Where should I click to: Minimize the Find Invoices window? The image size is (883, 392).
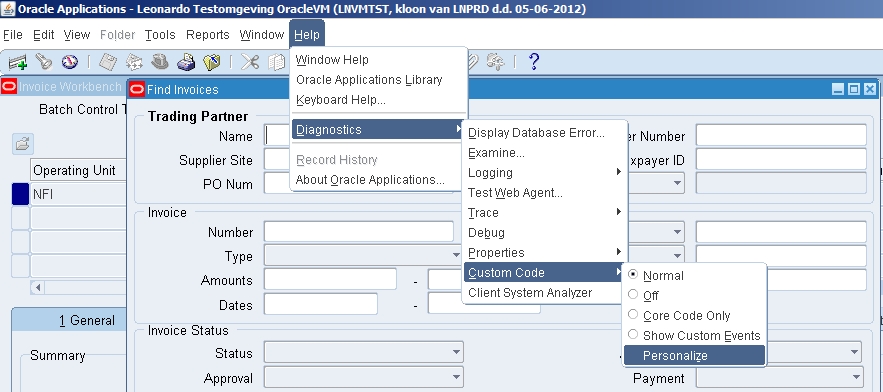click(x=838, y=89)
